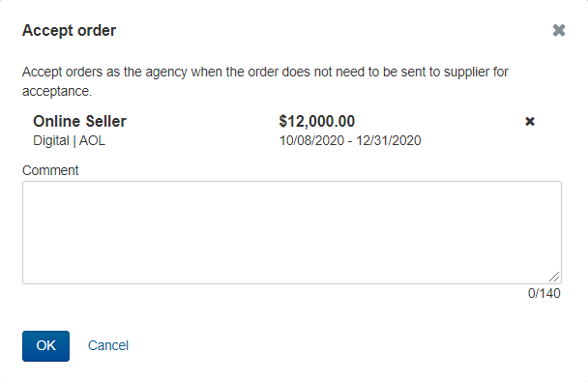The width and height of the screenshot is (588, 382).
Task: Click the word acceptance in the description
Action: coord(57,92)
